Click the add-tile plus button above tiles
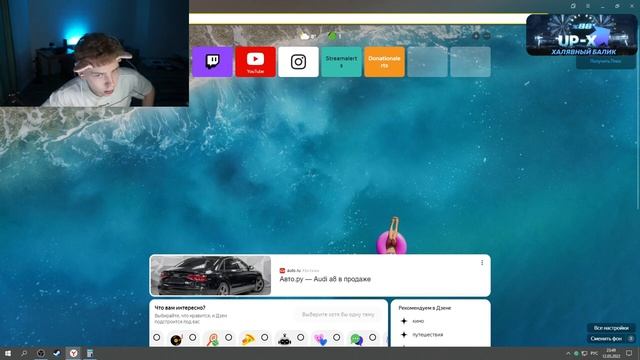The width and height of the screenshot is (640, 360). coord(476,36)
